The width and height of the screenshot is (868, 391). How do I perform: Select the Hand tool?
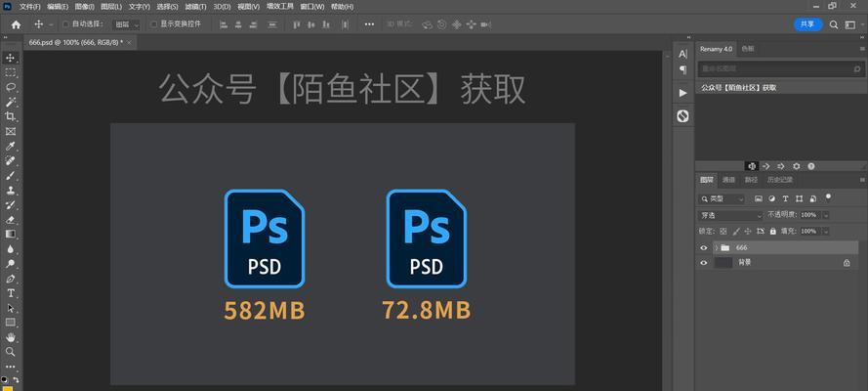(x=11, y=337)
